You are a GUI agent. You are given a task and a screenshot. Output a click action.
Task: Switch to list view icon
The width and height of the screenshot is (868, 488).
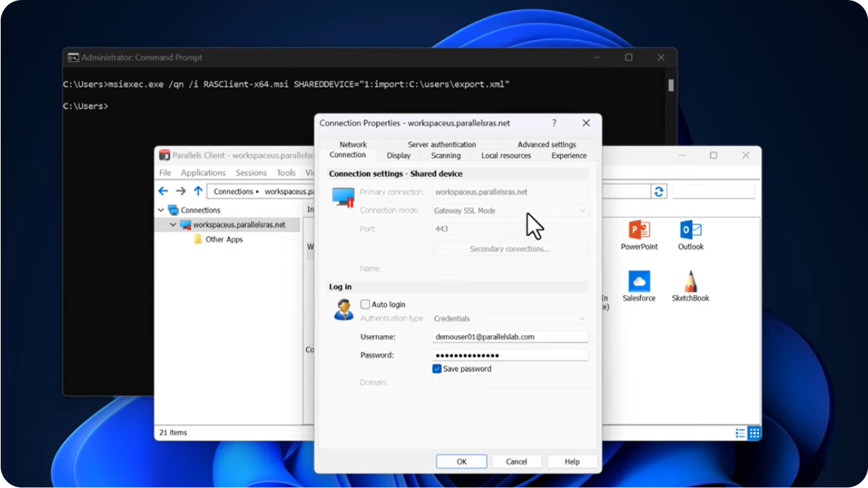(740, 433)
